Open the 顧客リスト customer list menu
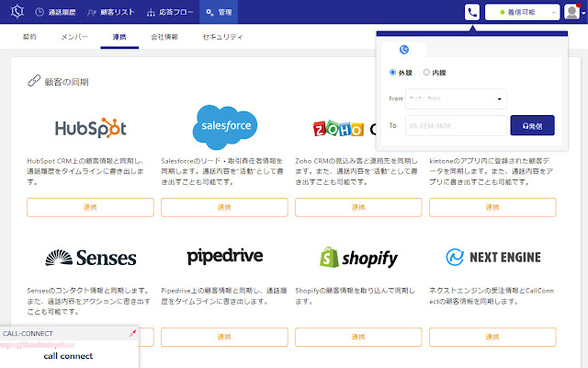 click(111, 12)
